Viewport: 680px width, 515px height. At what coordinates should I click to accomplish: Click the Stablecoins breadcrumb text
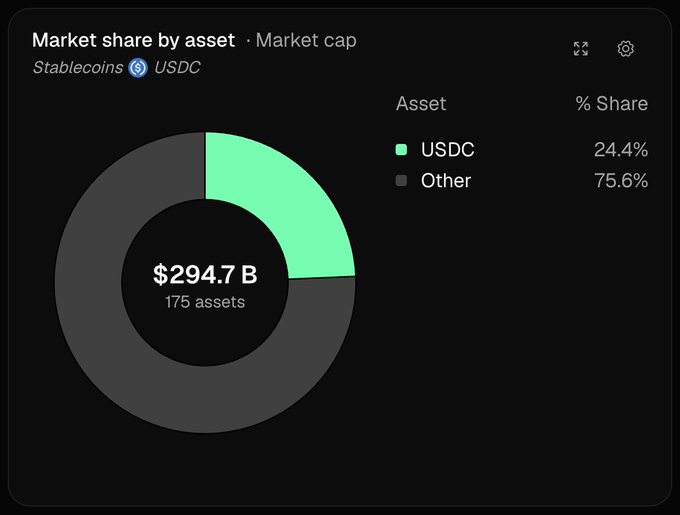(78, 68)
